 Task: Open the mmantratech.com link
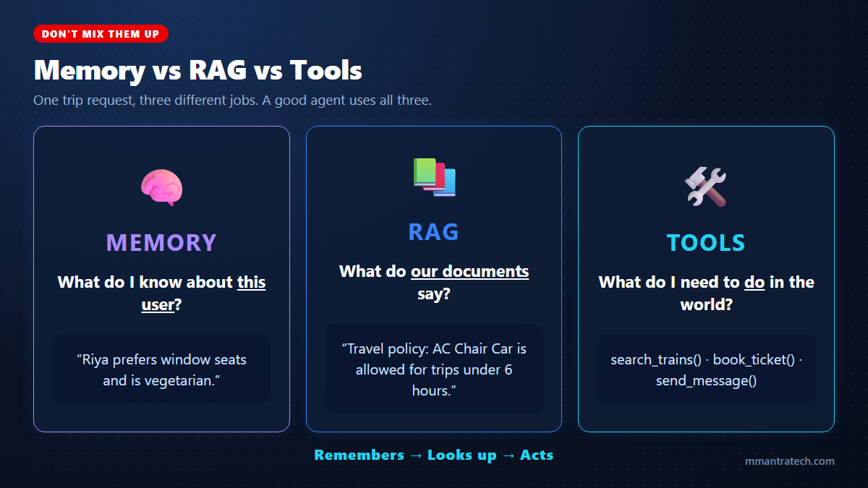click(790, 461)
